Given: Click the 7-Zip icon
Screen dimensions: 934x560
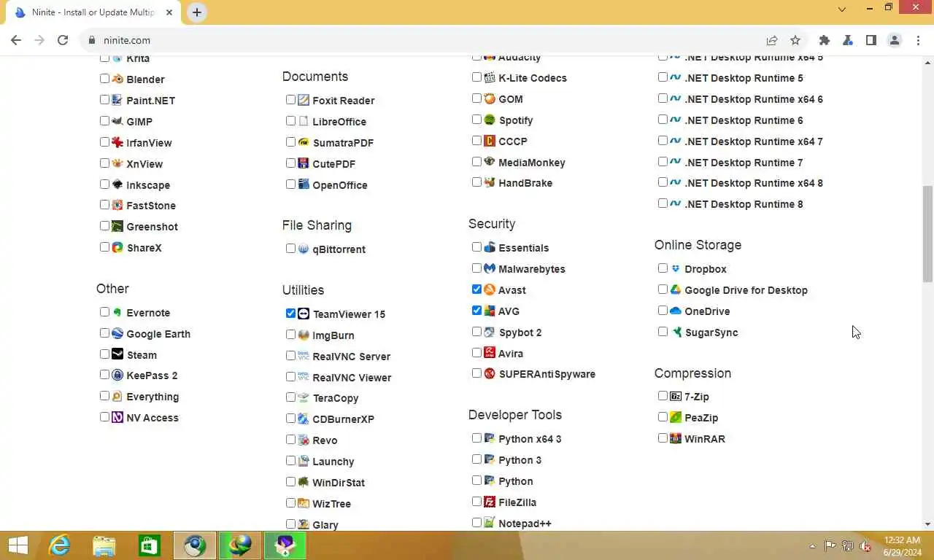Looking at the screenshot, I should (676, 396).
